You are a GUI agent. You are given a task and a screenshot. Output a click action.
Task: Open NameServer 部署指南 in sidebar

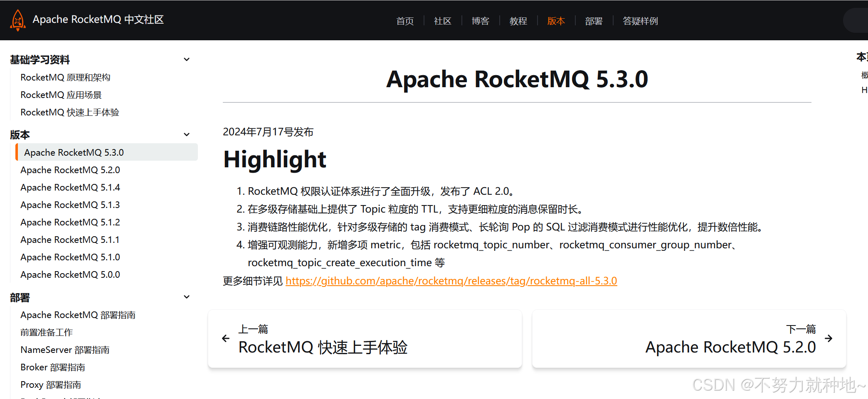coord(65,350)
